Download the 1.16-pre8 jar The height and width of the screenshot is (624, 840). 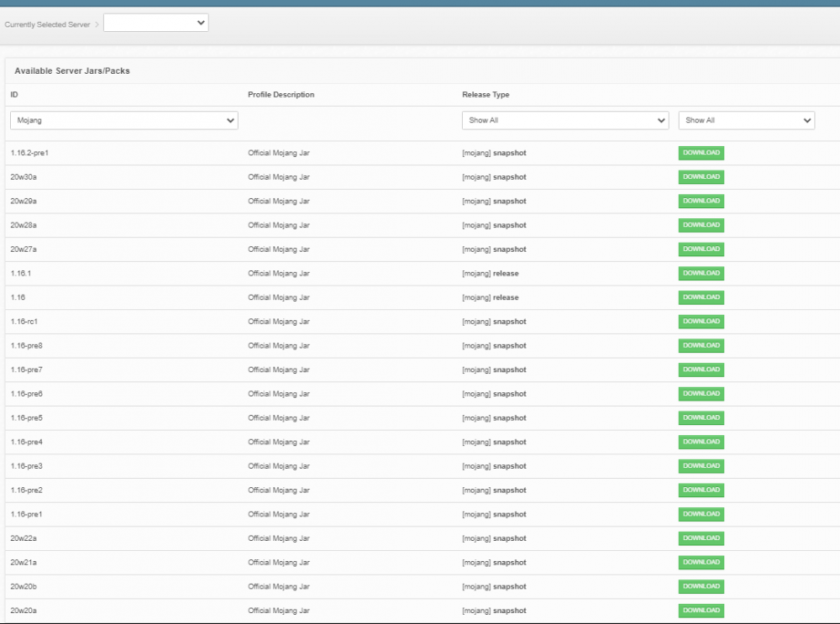coord(701,346)
